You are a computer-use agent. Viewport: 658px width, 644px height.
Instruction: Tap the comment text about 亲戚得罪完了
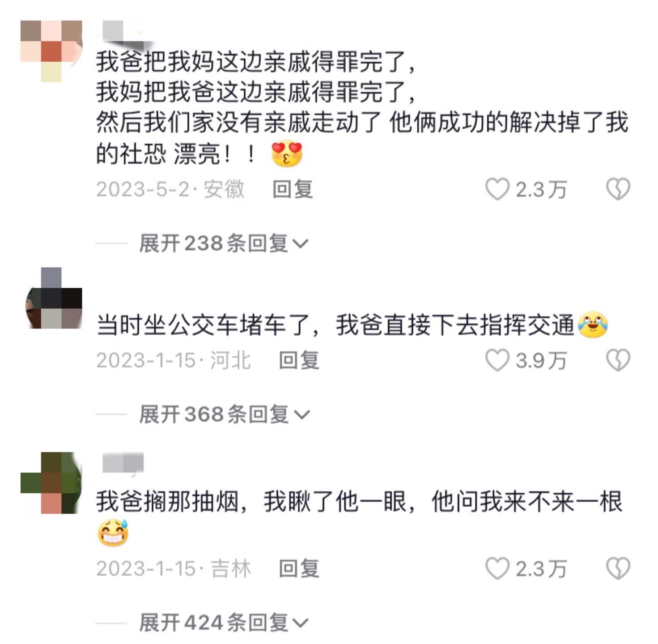pyautogui.click(x=362, y=107)
